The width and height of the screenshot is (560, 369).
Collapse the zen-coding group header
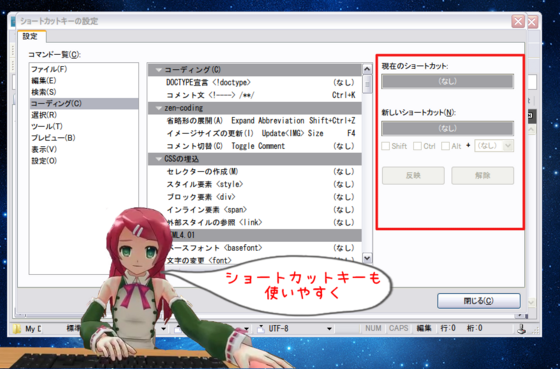159,108
